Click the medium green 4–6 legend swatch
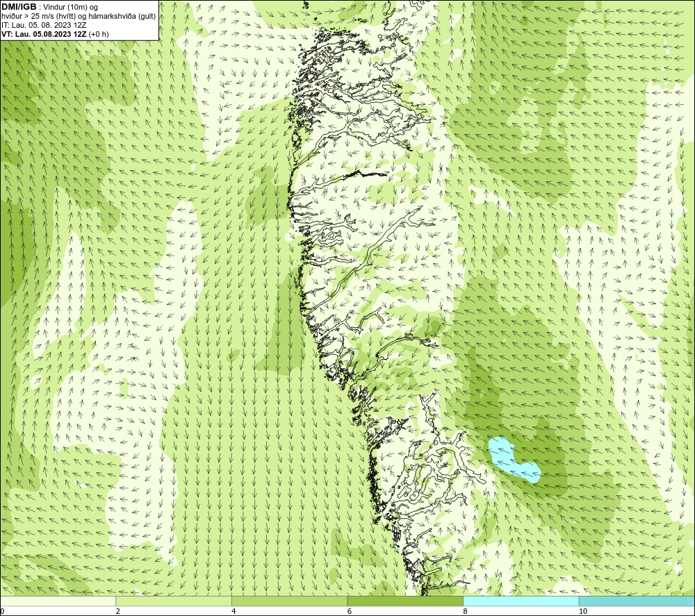695x616 pixels. pyautogui.click(x=289, y=601)
